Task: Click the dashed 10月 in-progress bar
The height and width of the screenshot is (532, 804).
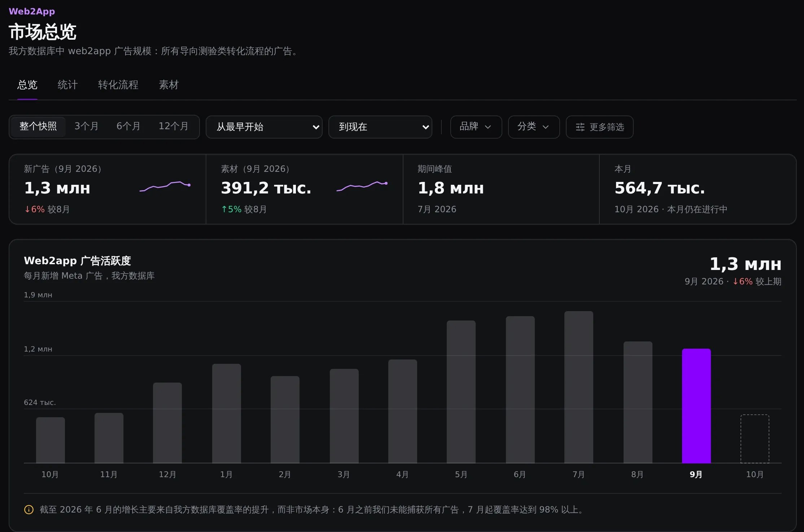Action: coord(755,439)
